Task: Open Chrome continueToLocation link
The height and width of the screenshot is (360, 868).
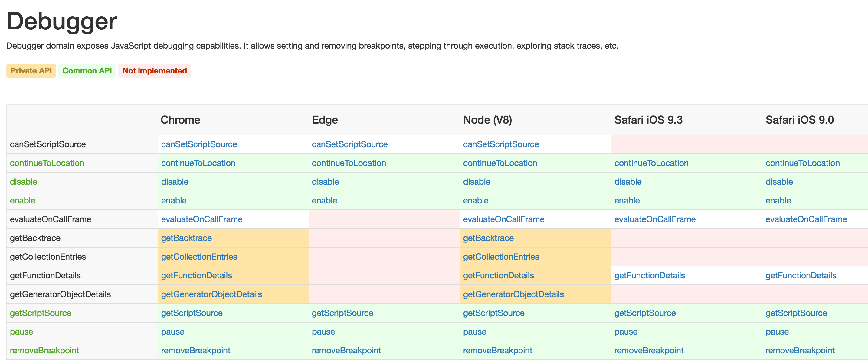Action: (x=198, y=163)
